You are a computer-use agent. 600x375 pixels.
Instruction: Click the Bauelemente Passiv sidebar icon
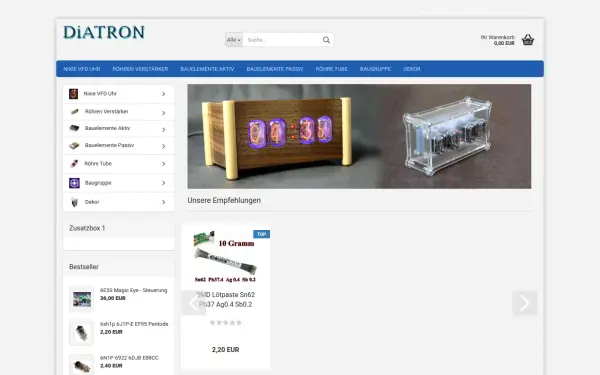point(74,145)
